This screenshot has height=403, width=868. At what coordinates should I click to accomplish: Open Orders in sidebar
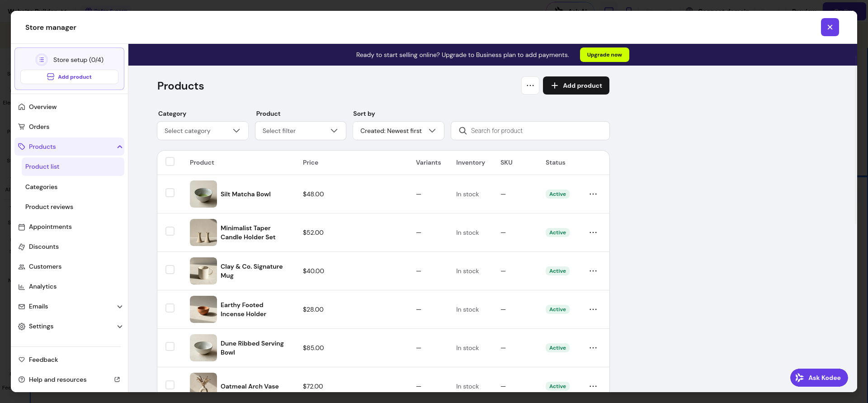pos(69,127)
